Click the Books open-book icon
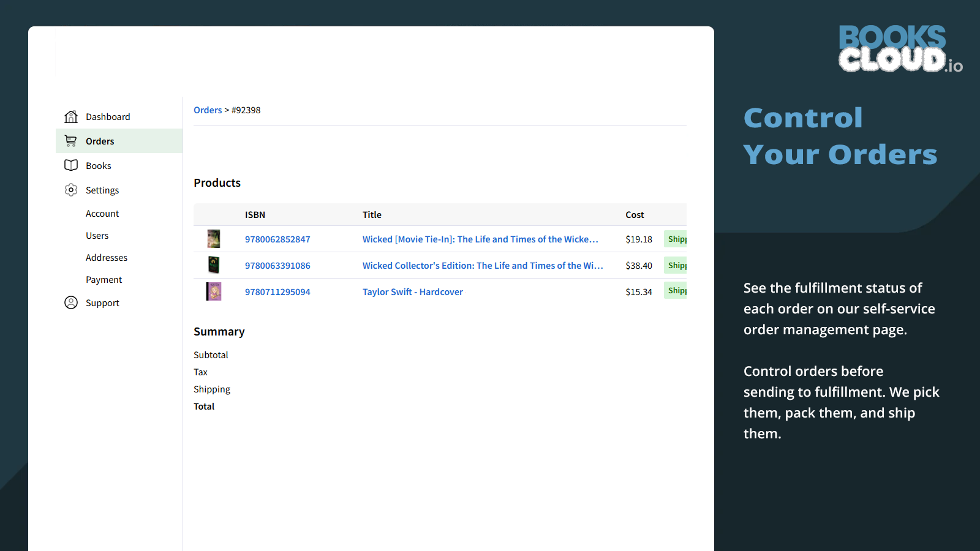Screen dimensions: 980x551 (x=71, y=165)
